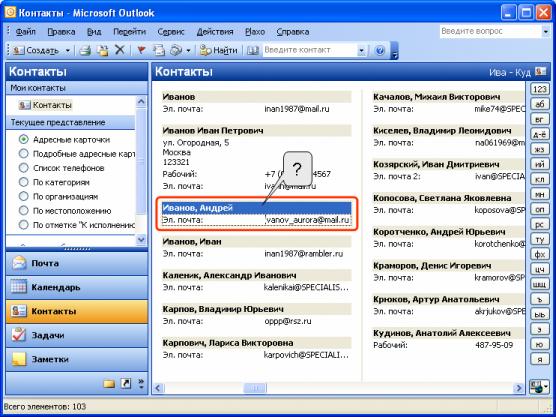The width and height of the screenshot is (556, 417).
Task: Select Подробные адресные карточки radio
Action: 23,154
